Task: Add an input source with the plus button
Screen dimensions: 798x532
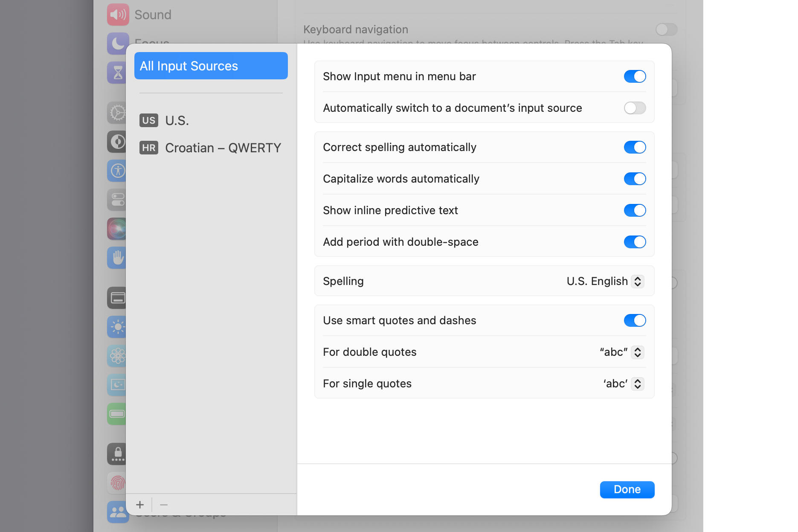Action: (140, 505)
